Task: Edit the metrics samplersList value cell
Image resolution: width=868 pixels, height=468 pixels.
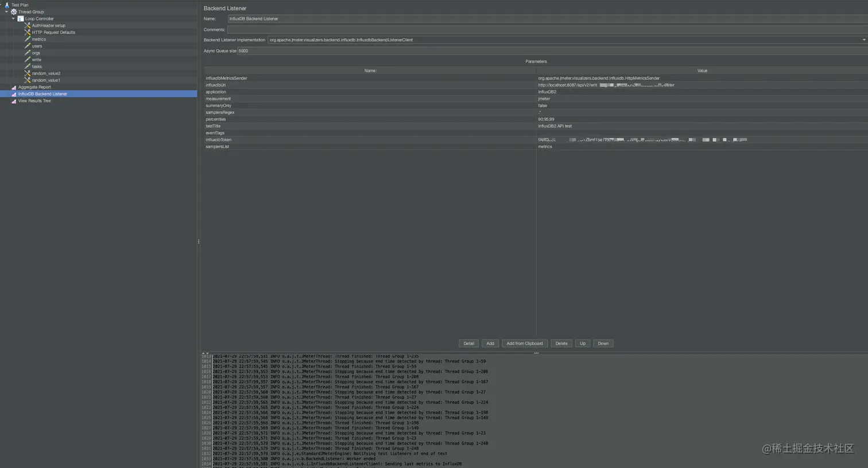Action: coord(702,147)
